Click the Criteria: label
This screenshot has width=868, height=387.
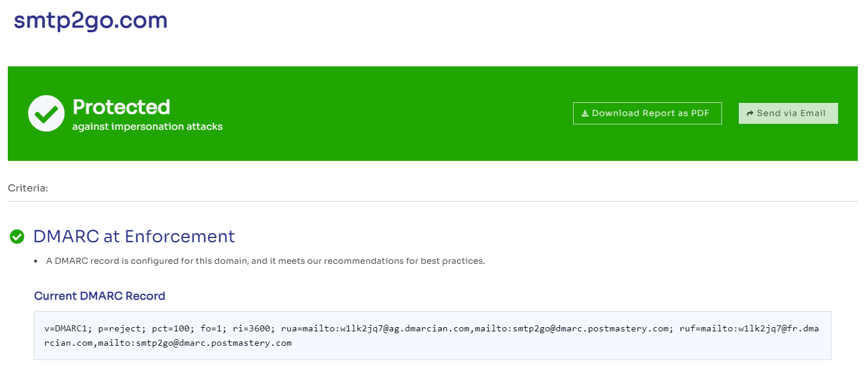pos(28,188)
